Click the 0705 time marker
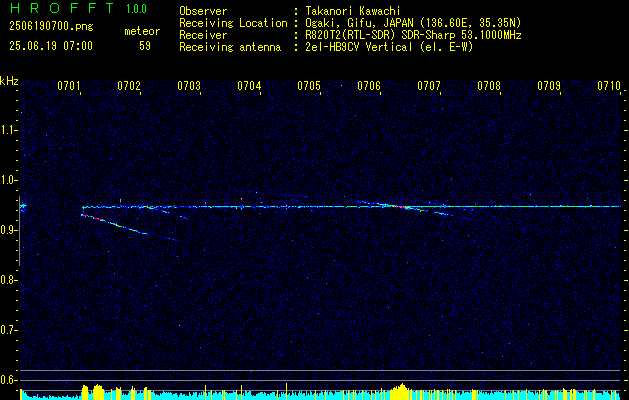 coord(309,85)
